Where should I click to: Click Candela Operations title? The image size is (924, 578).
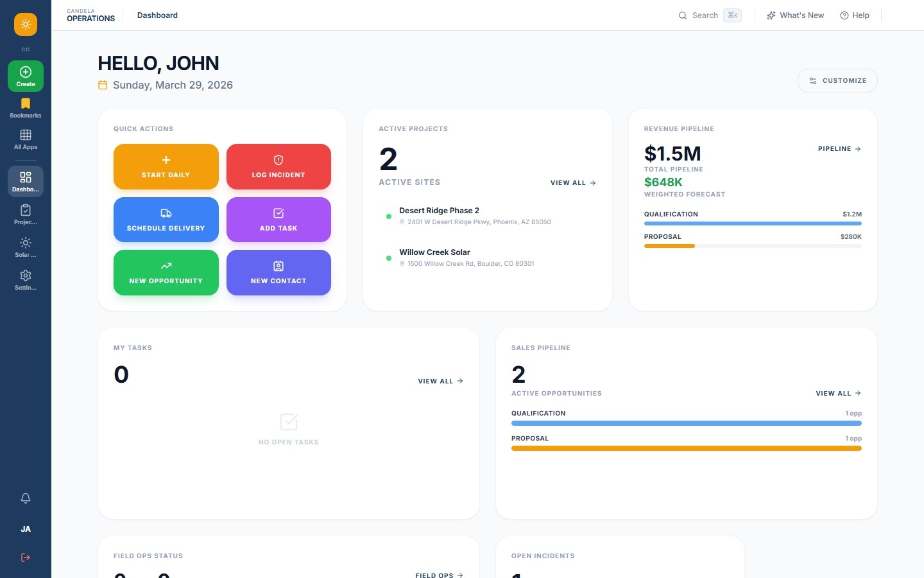[x=90, y=15]
